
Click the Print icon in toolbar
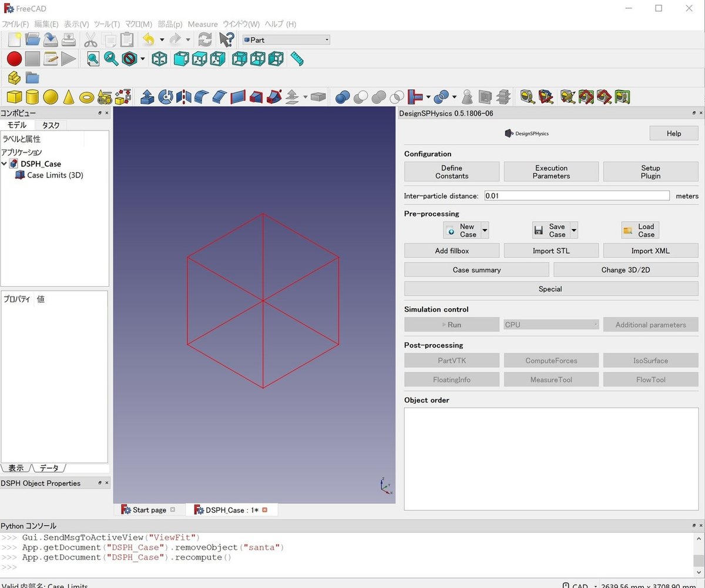click(x=69, y=40)
